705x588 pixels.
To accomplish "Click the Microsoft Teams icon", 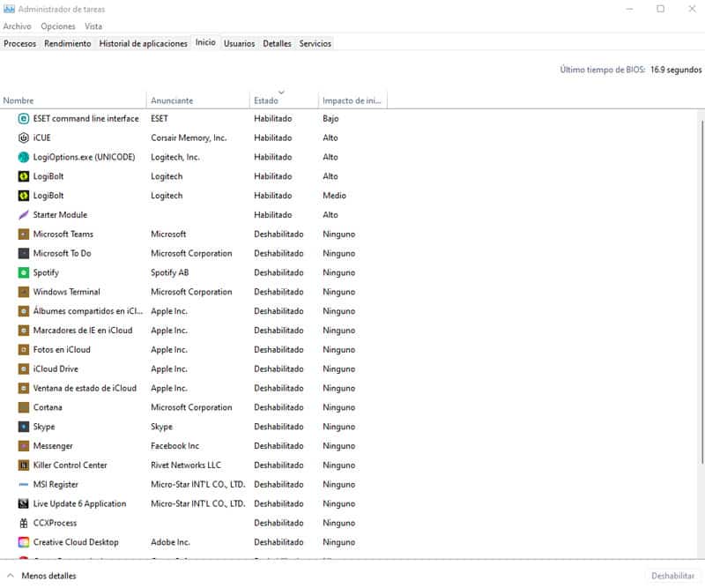I will click(24, 234).
